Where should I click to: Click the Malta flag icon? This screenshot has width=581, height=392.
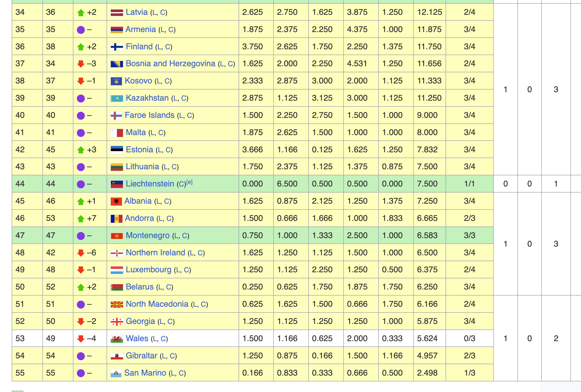117,133
